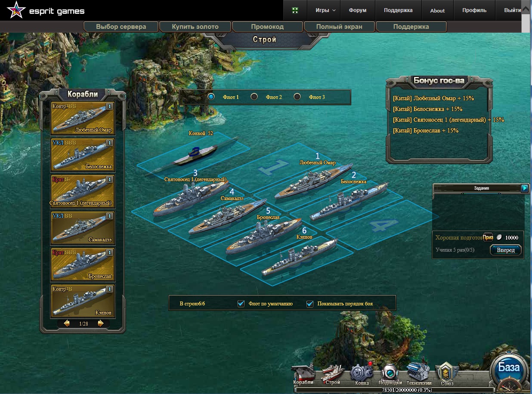
Task: Go to next ships page arrow
Action: click(x=101, y=323)
